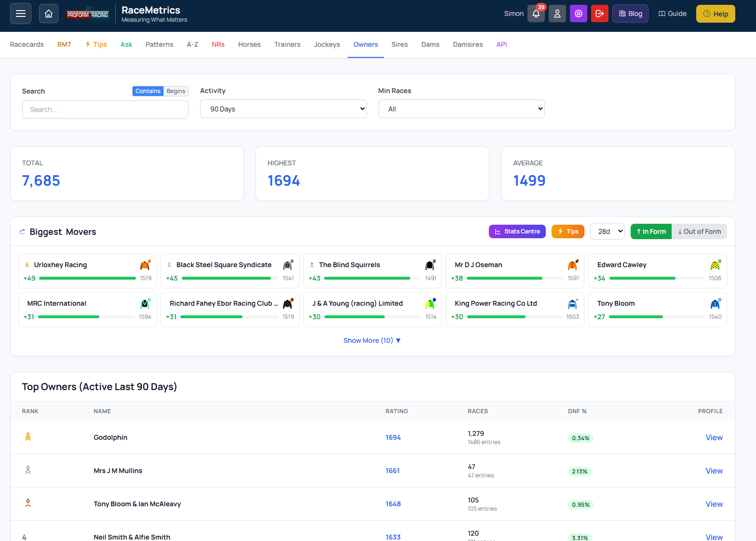The height and width of the screenshot is (541, 756).
Task: Go to home via house icon
Action: 49,14
